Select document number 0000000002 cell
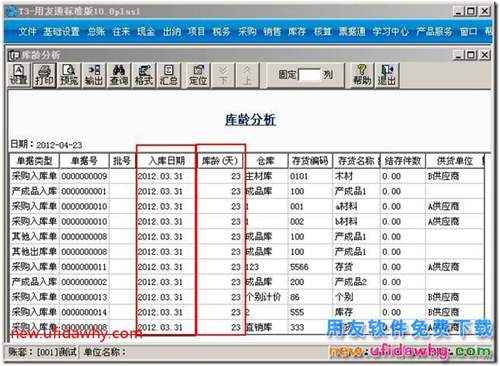Screen dimensions: 500x366 pos(84,282)
